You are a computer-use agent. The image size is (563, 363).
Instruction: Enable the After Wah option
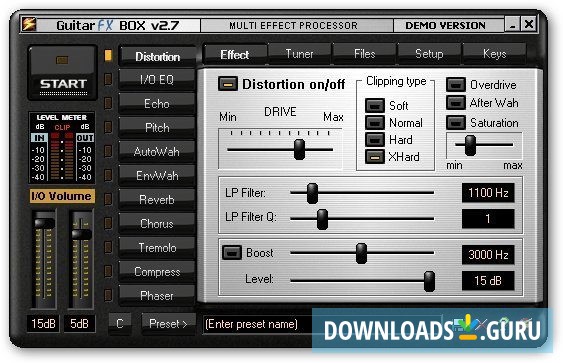click(x=456, y=103)
